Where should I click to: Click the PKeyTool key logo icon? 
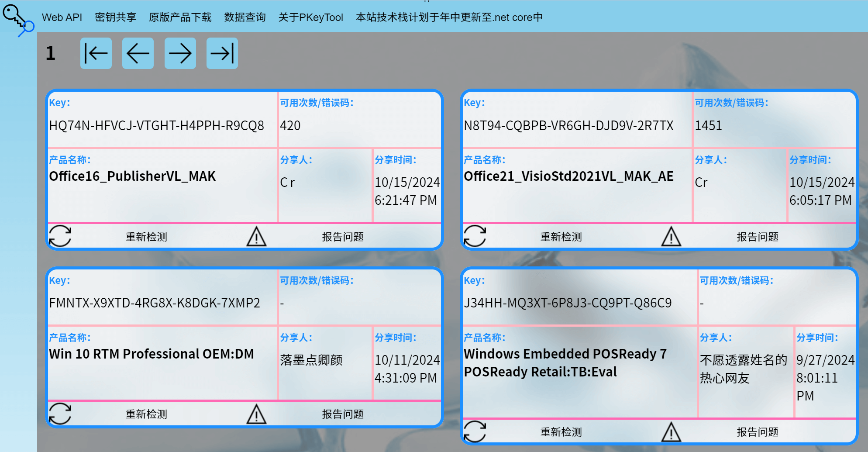18,20
